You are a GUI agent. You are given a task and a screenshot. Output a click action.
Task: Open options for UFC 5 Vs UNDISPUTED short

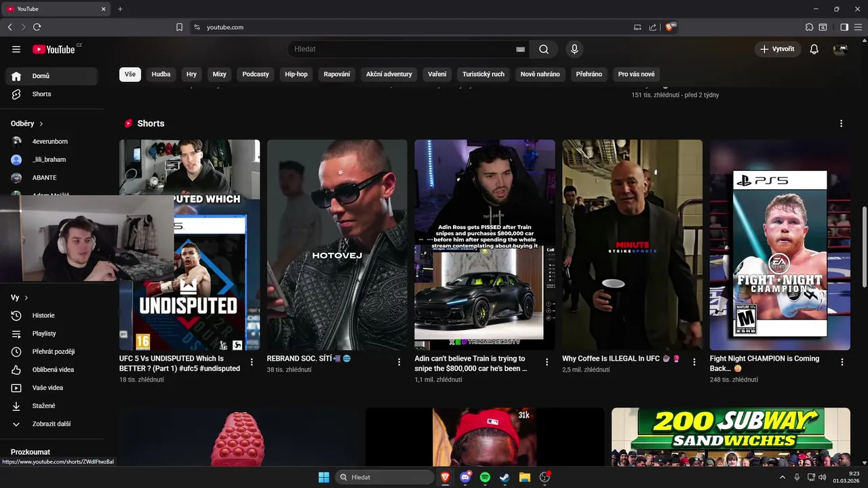252,362
